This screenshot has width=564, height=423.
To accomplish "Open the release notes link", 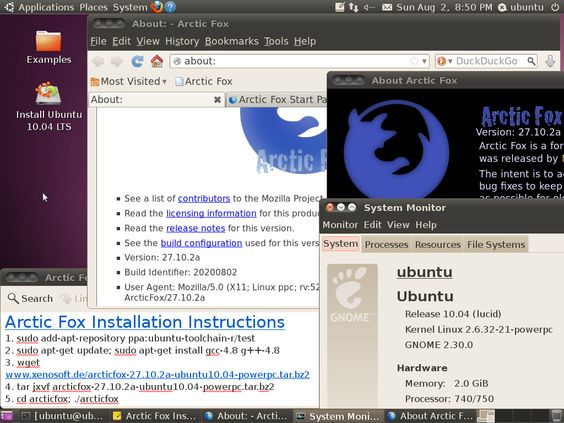I will click(195, 228).
